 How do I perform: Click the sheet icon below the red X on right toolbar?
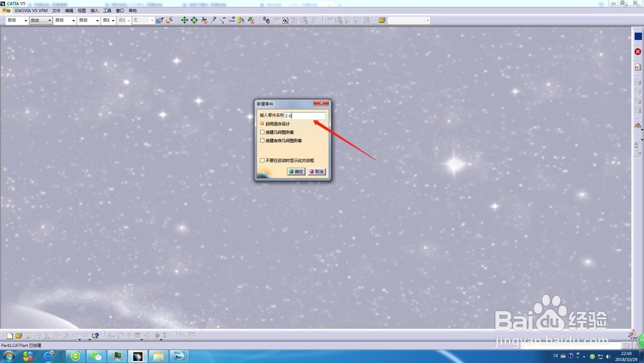[x=638, y=67]
